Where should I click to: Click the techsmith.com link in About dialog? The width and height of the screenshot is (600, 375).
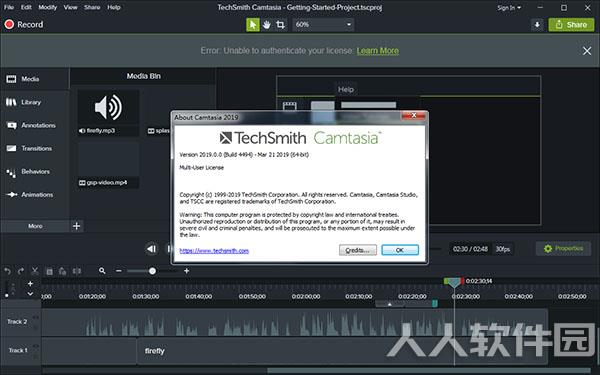click(214, 251)
